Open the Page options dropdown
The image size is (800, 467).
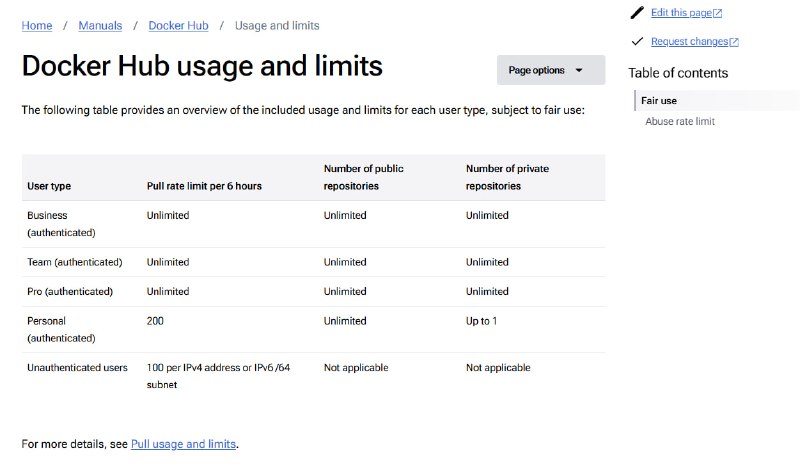551,70
